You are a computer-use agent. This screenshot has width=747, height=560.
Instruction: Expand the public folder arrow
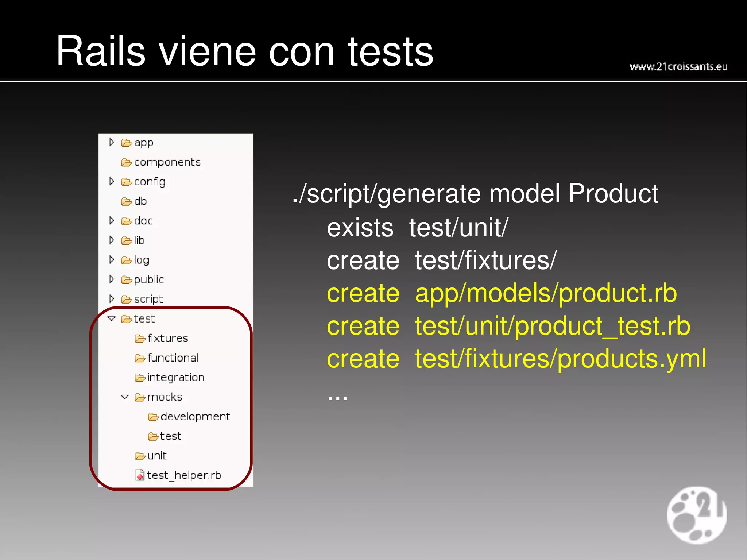click(x=112, y=279)
